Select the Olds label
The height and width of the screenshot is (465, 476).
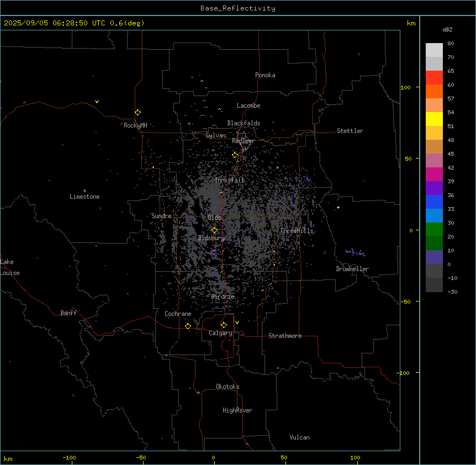[x=214, y=218]
